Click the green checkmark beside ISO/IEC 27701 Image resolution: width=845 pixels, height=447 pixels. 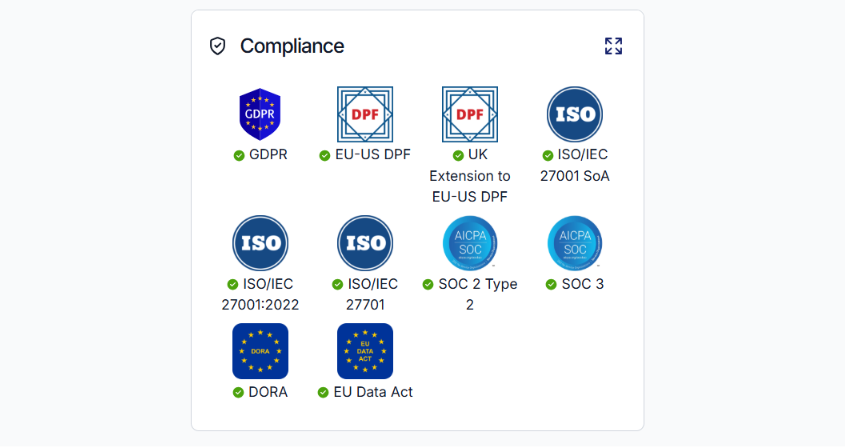pos(337,285)
